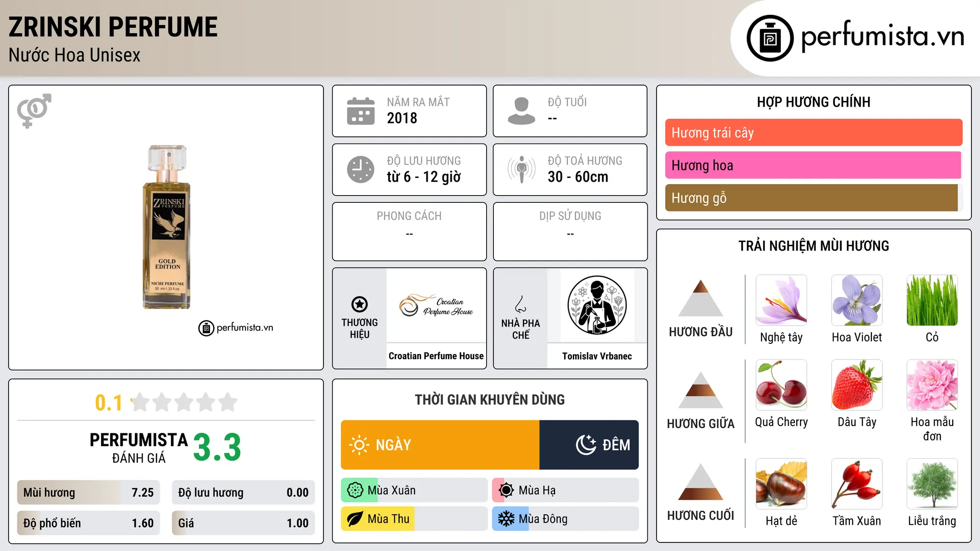
Task: Click the perfumista.vn bottle logo icon in the header
Action: click(770, 38)
